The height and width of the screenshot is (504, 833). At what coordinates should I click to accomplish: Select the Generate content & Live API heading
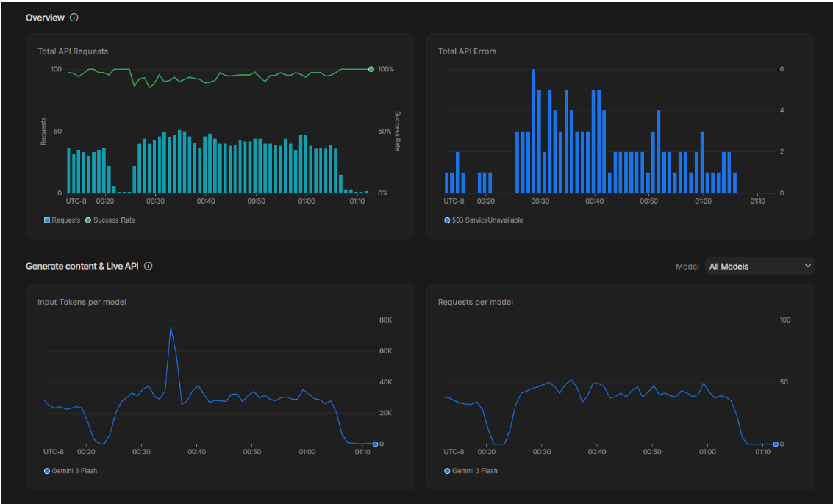coord(82,266)
